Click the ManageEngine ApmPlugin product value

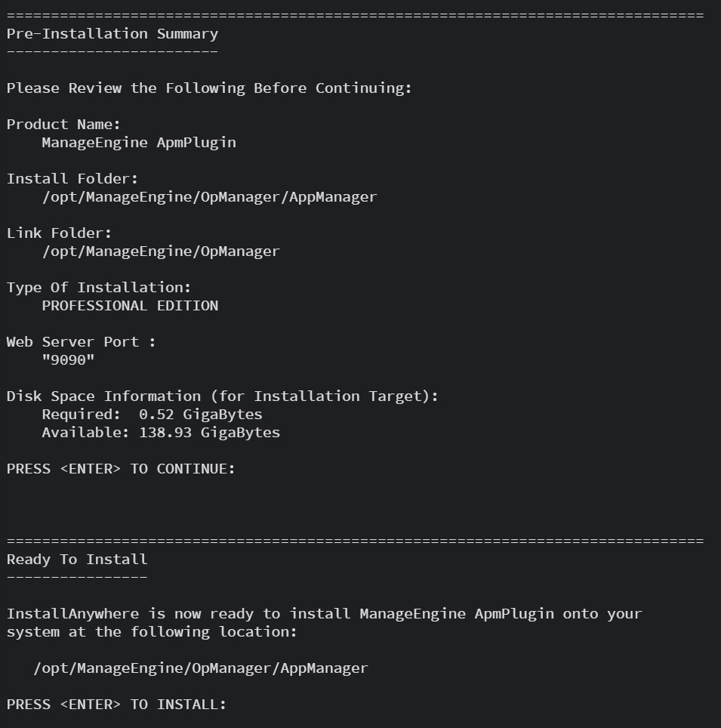(x=139, y=142)
